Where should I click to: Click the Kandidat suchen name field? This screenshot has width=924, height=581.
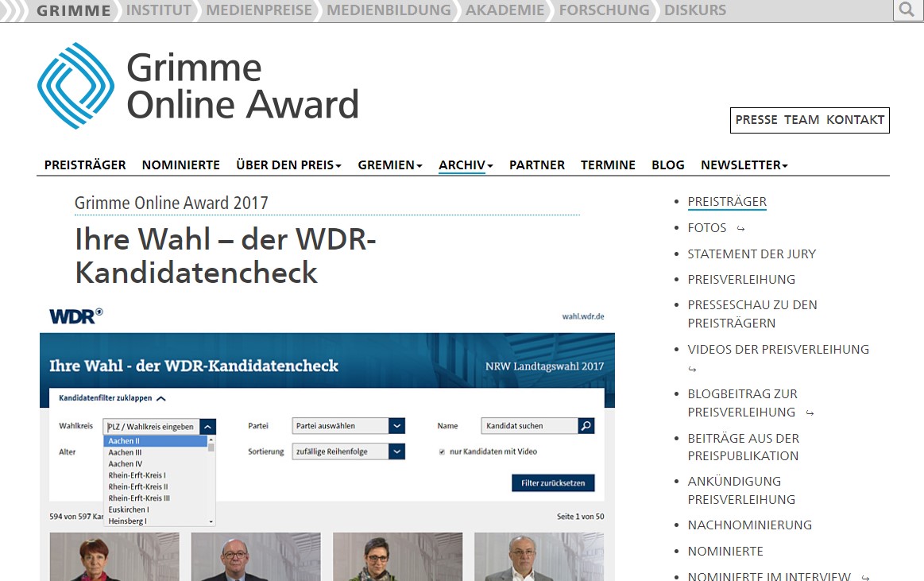pyautogui.click(x=530, y=425)
